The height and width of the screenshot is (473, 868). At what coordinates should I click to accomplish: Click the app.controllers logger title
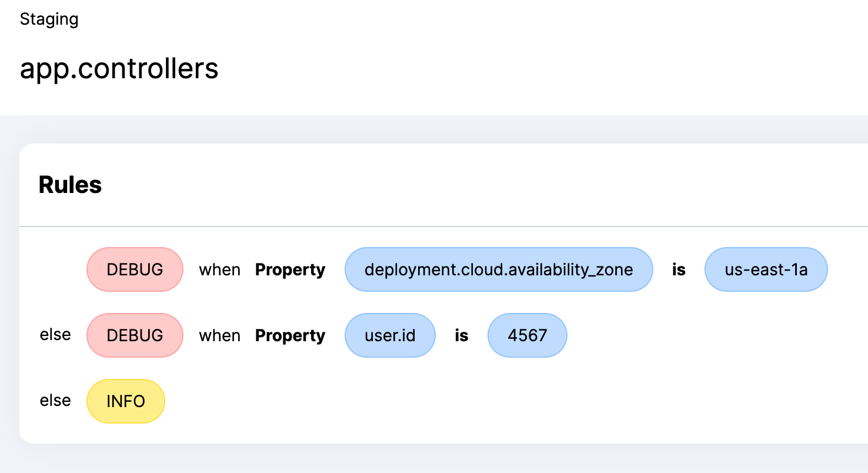119,68
